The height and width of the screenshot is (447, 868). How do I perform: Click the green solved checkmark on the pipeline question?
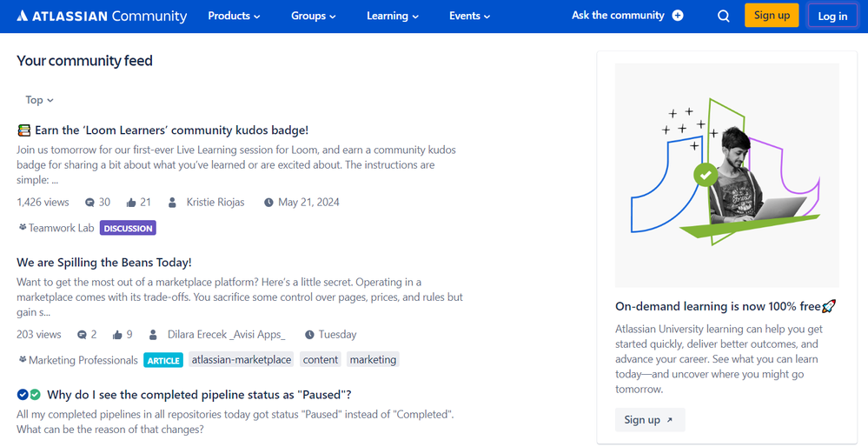point(35,394)
